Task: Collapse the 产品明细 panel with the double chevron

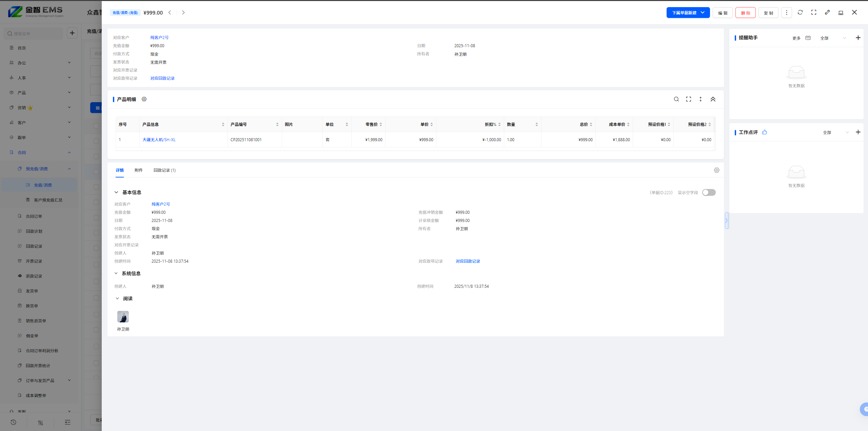Action: coord(713,99)
